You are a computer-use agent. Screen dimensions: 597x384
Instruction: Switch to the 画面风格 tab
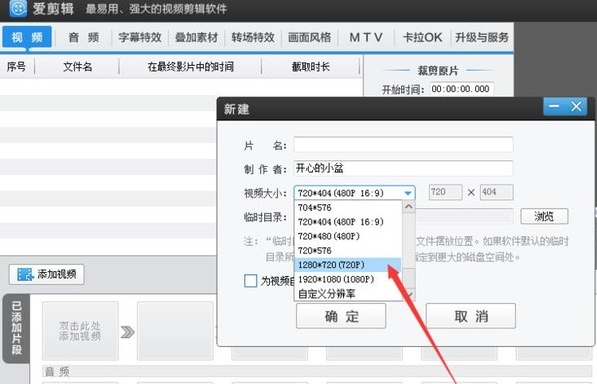point(310,37)
